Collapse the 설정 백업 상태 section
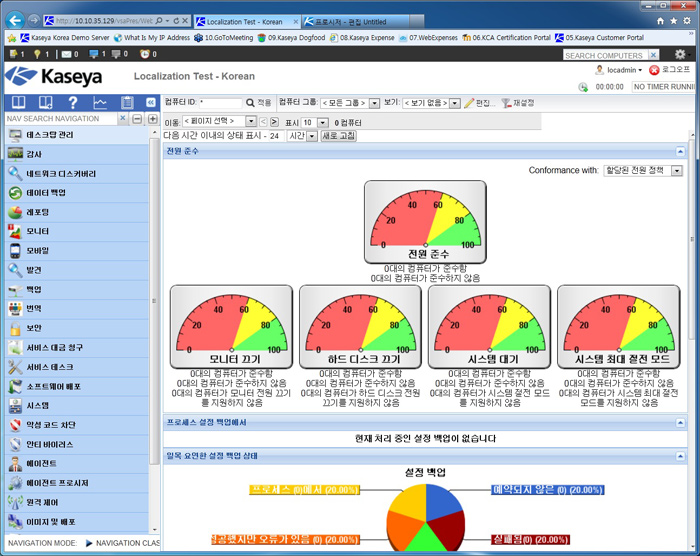Image resolution: width=700 pixels, height=556 pixels. 680,456
